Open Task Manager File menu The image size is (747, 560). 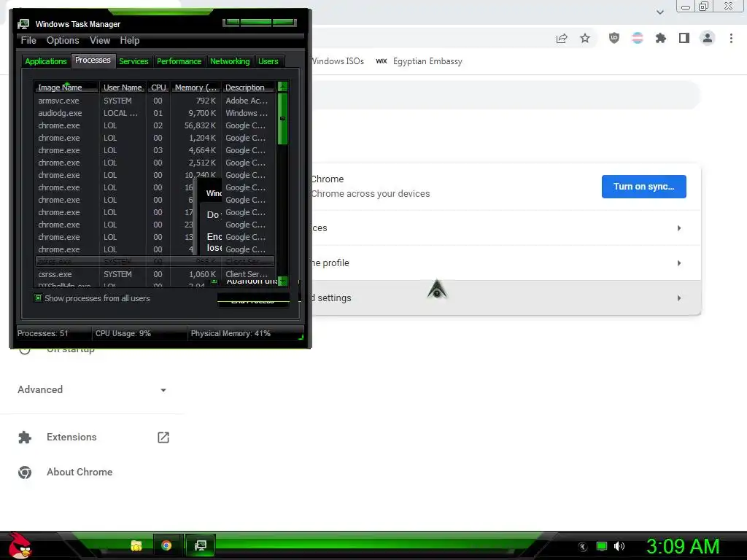click(x=28, y=41)
